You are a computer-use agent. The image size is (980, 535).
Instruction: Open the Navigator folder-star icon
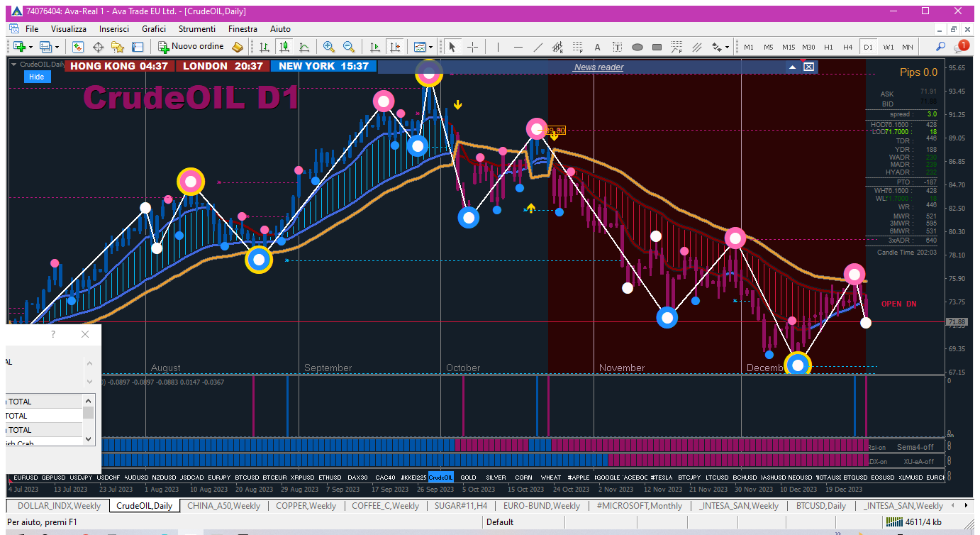point(118,47)
